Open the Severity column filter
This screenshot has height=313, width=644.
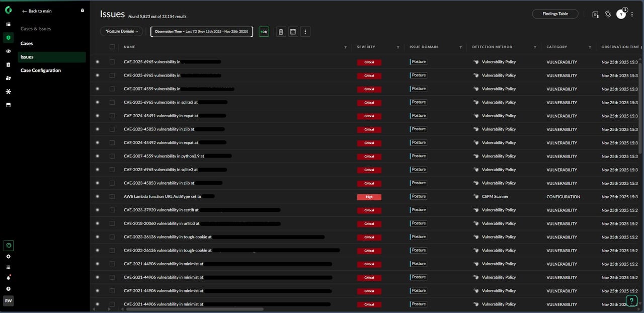[x=398, y=47]
